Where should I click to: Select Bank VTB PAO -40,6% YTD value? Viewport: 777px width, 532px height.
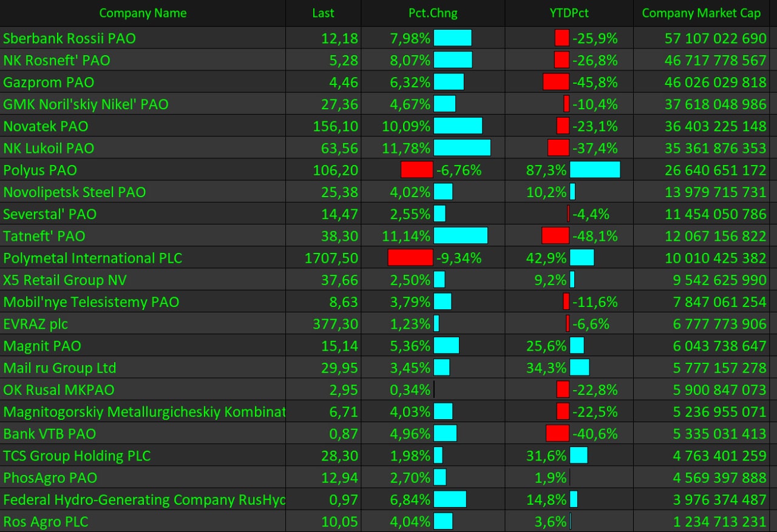pyautogui.click(x=595, y=434)
